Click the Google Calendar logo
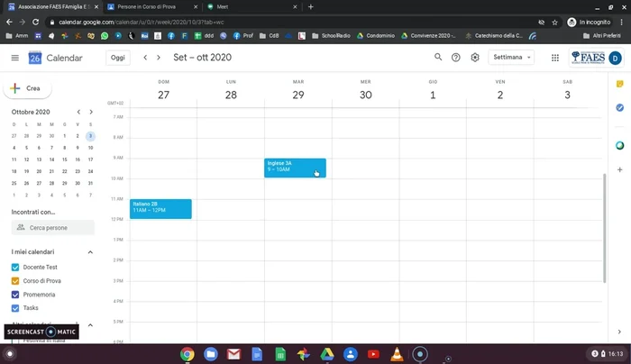 [35, 58]
